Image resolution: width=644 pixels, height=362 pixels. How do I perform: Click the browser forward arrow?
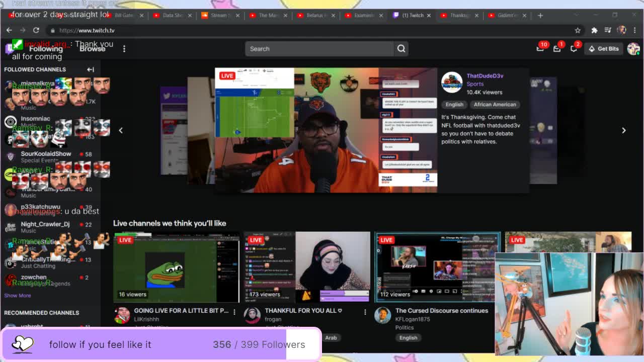[x=23, y=30]
